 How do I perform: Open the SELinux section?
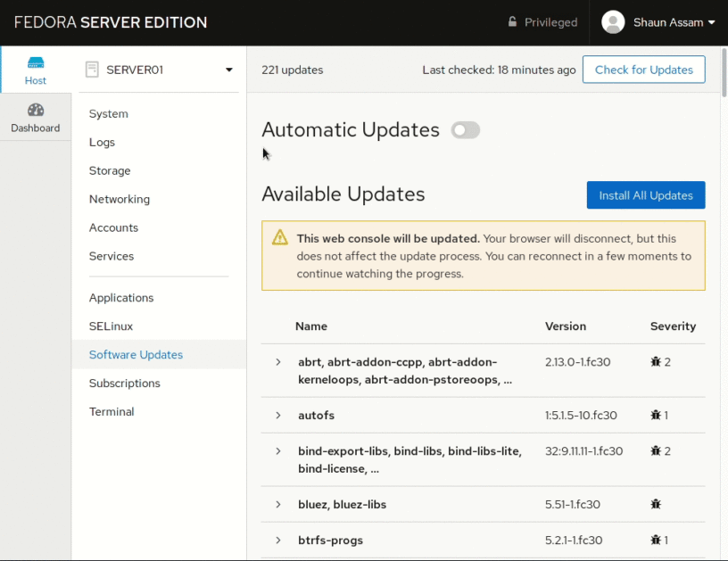111,326
